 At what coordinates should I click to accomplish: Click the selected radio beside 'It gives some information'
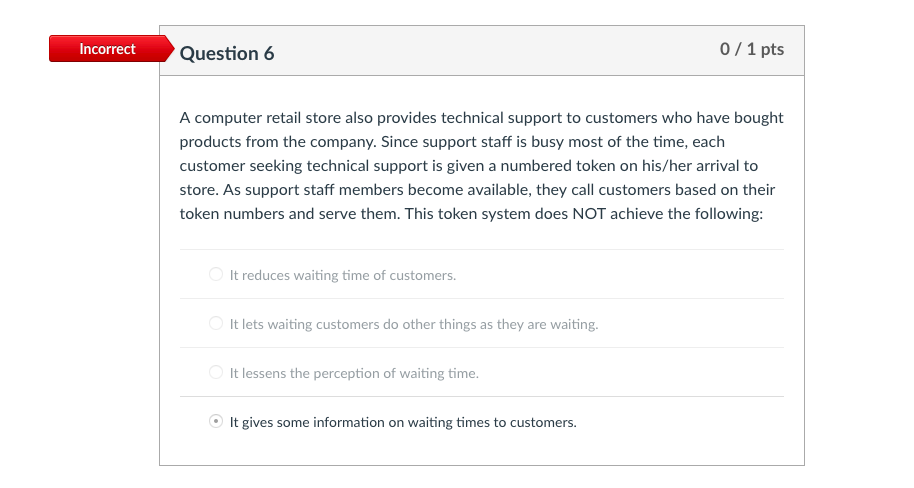(x=216, y=421)
